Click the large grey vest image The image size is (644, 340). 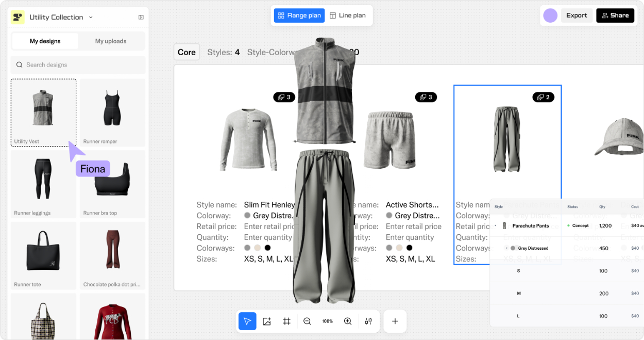(x=325, y=90)
